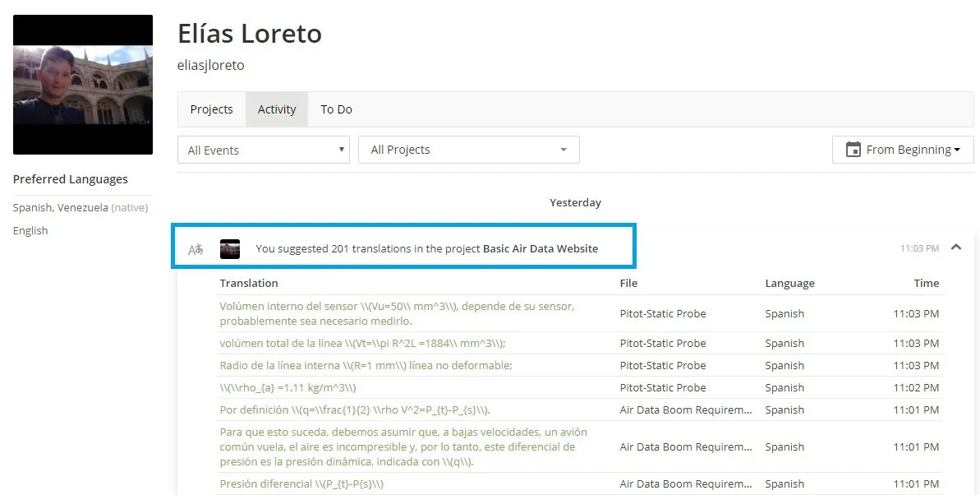Open the To Do tab
The width and height of the screenshot is (980, 495).
point(336,109)
